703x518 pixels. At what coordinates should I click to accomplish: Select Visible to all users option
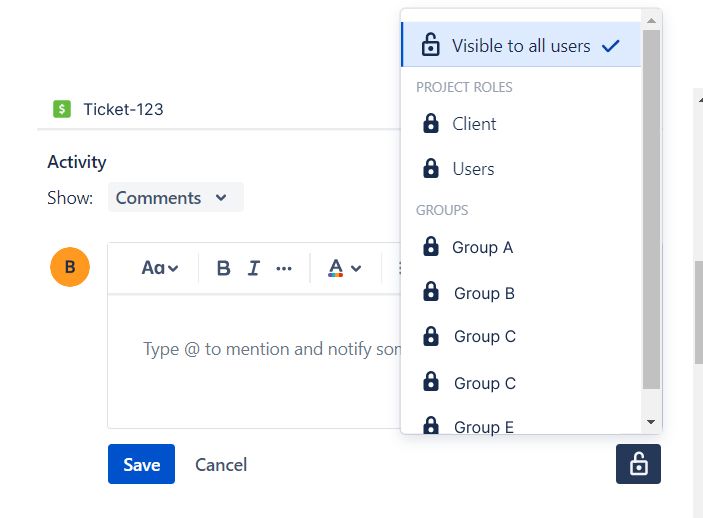click(x=521, y=45)
